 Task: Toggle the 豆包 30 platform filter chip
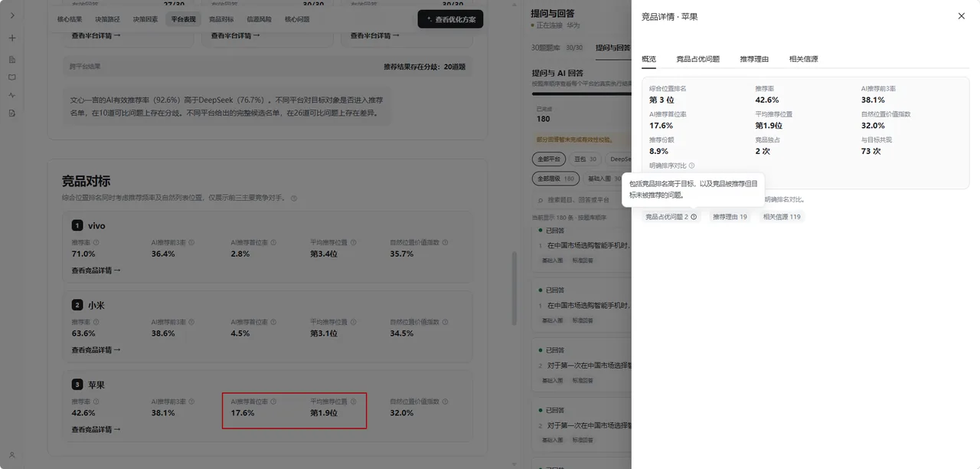coord(586,159)
